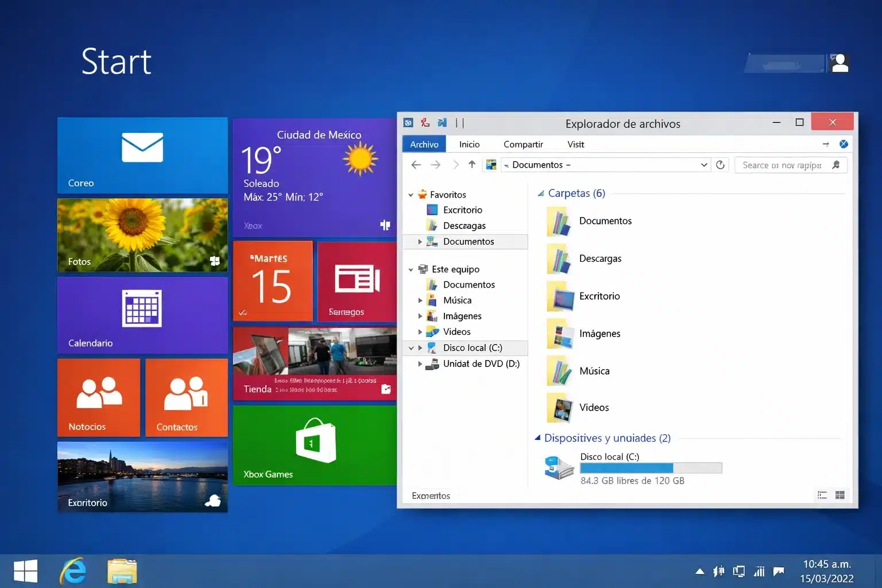Open Internet Explorer from the taskbar
The image size is (882, 588).
(72, 570)
